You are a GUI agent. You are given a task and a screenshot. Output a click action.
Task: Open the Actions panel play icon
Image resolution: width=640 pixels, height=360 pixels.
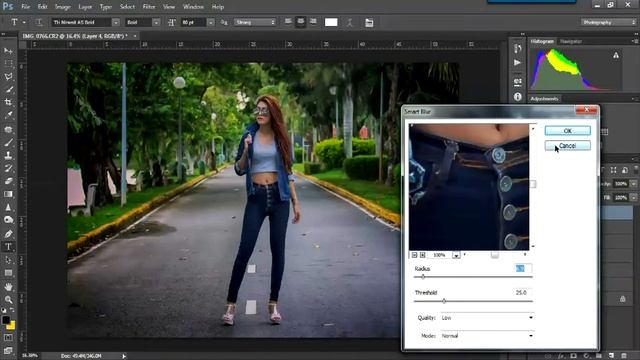[518, 62]
